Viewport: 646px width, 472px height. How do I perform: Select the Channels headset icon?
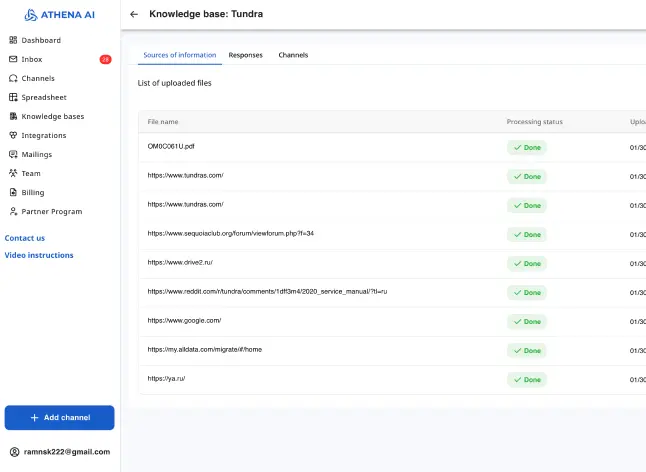pos(13,78)
